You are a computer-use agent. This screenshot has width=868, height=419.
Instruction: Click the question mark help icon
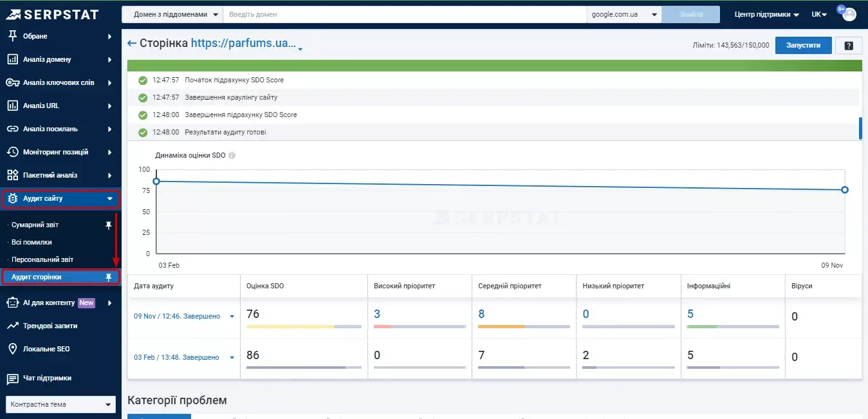(x=849, y=46)
